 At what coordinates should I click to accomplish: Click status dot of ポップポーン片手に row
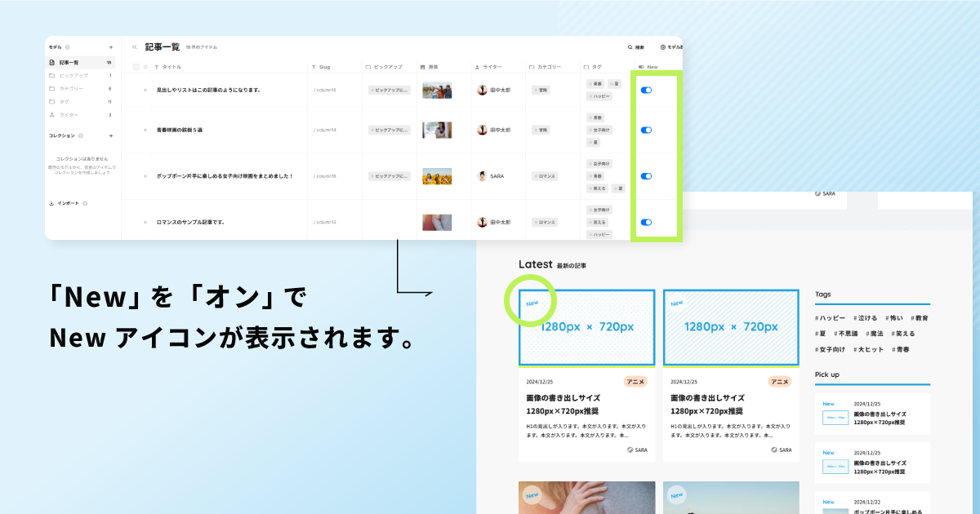click(145, 175)
